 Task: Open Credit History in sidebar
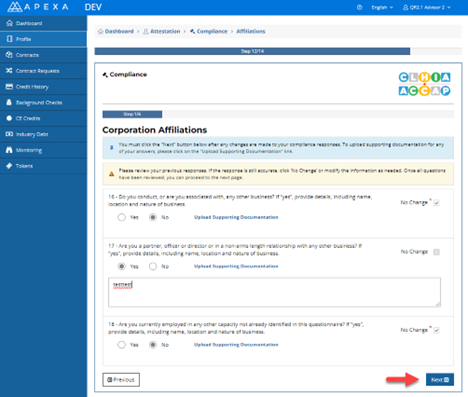pos(43,87)
